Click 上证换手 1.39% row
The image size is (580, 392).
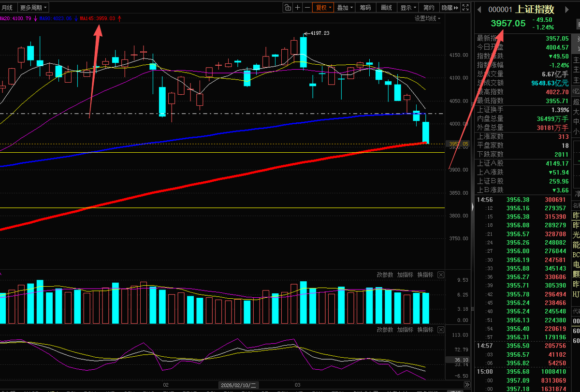click(523, 110)
